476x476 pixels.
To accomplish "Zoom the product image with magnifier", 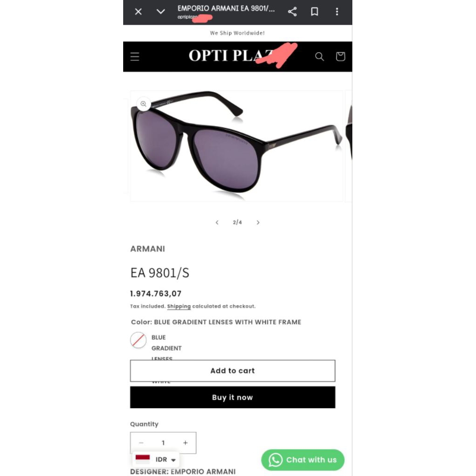I will 144,104.
